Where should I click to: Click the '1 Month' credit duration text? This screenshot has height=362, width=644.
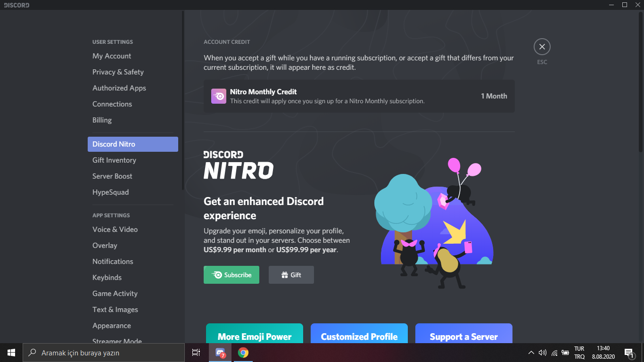point(494,96)
